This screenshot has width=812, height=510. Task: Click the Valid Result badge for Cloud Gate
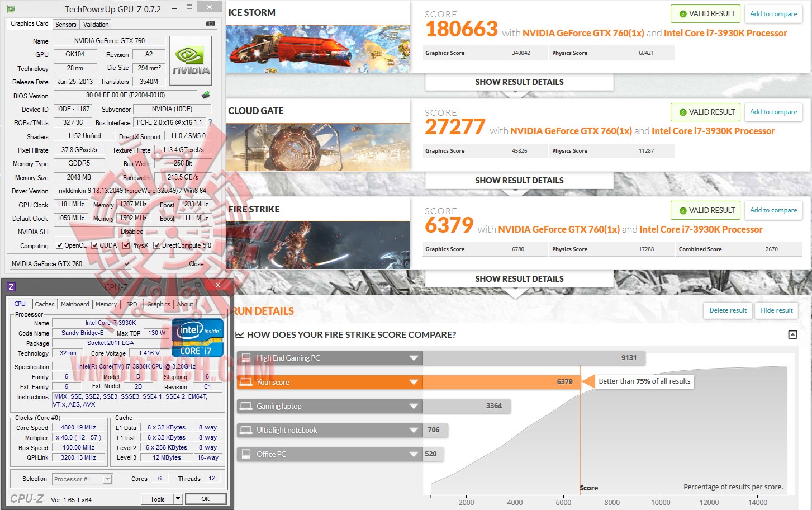coord(706,112)
